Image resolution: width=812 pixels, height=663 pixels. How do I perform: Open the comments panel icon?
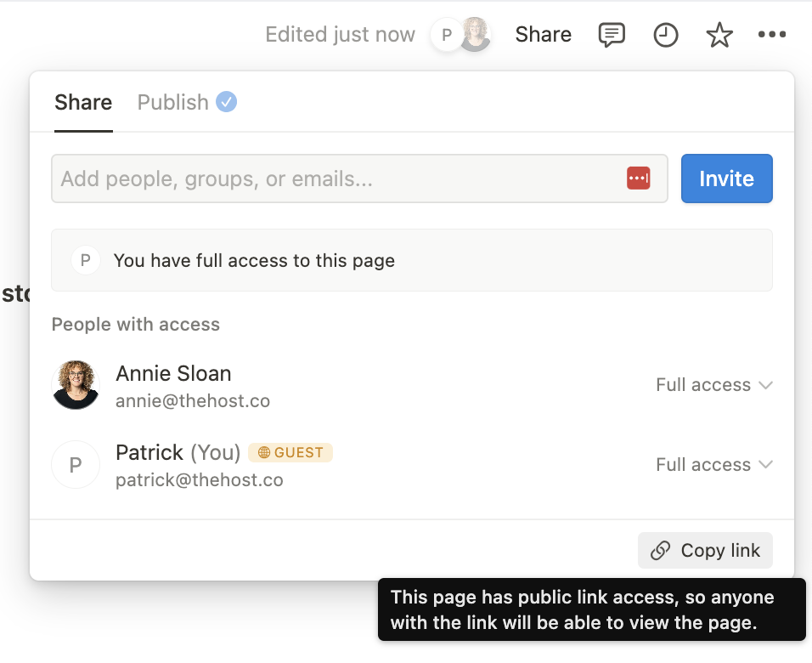(611, 34)
